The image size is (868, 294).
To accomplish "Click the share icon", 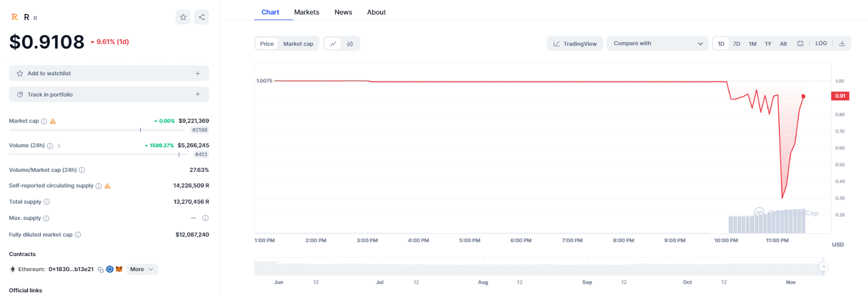I will tap(201, 17).
